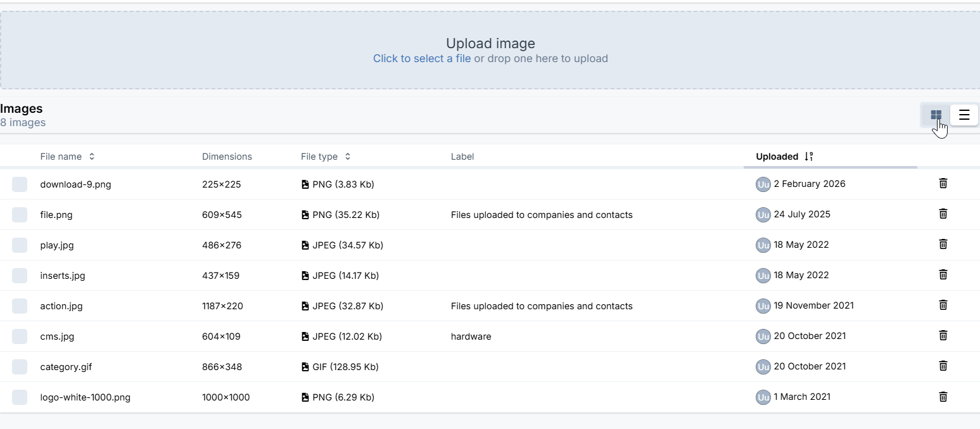The image size is (980, 429).
Task: Click the 'hardware' label on cms.jpg
Action: coord(471,336)
